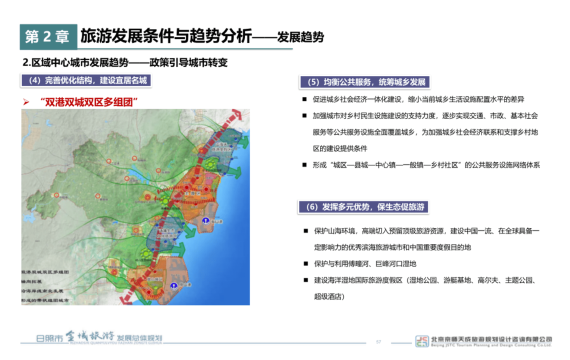Click the title 旅游发展条件与趋势分析
570x360 pixels.
pyautogui.click(x=166, y=36)
